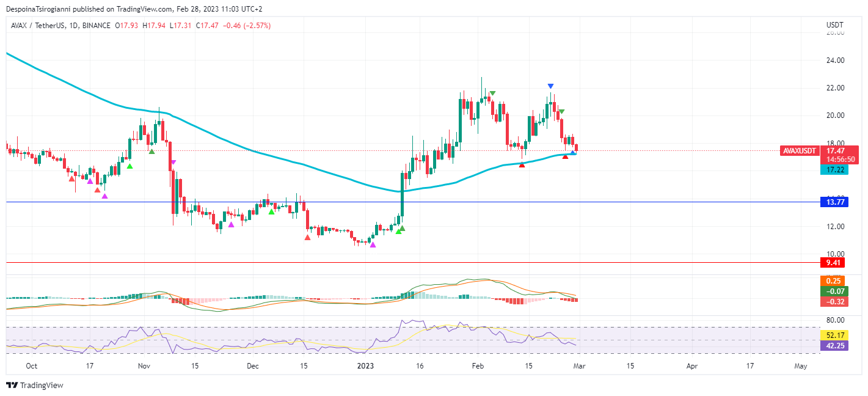Screen dimensions: 868x396
Task: Select the magenta triangle marker at the January 2023 low
Action: (373, 245)
